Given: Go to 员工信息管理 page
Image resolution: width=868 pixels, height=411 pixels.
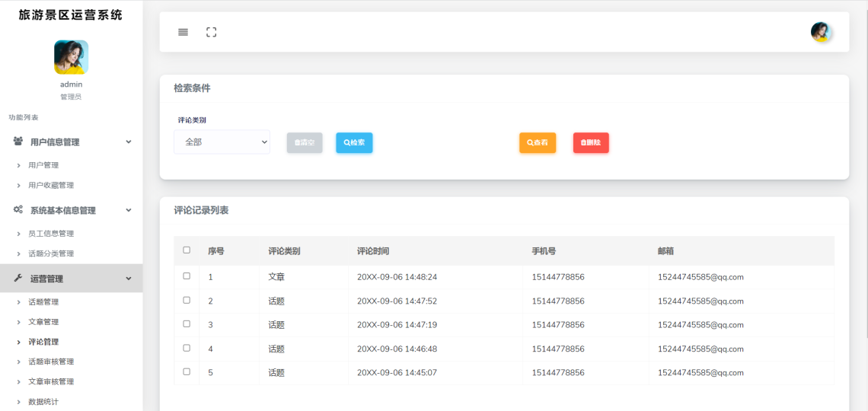Looking at the screenshot, I should coord(52,234).
